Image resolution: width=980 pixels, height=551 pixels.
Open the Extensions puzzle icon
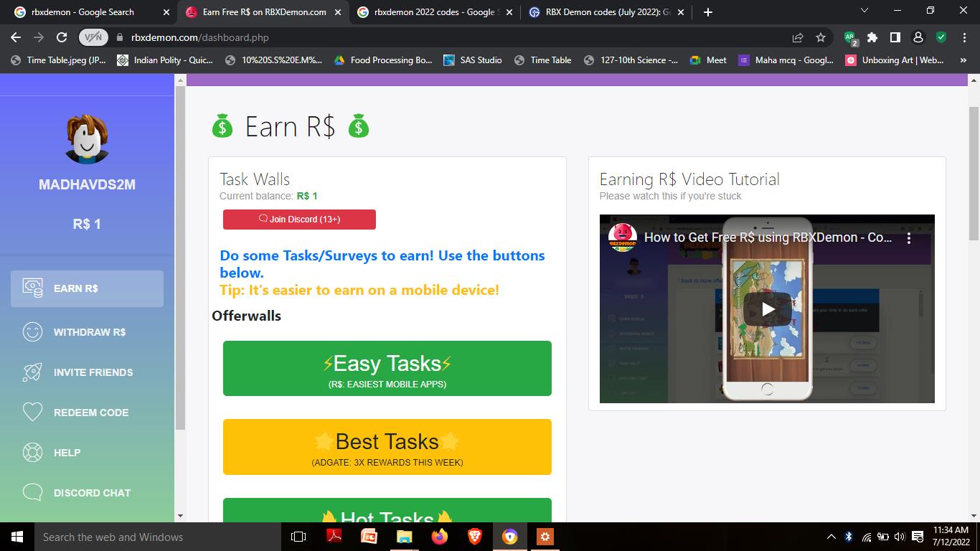click(x=872, y=37)
